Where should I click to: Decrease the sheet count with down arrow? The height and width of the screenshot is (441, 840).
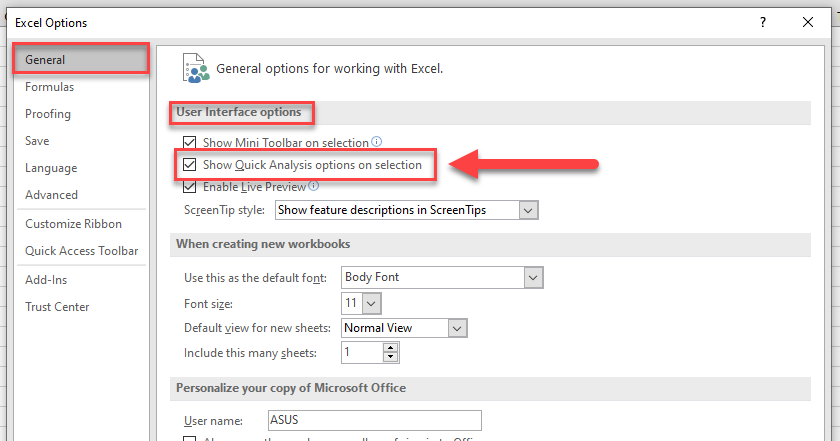point(391,357)
